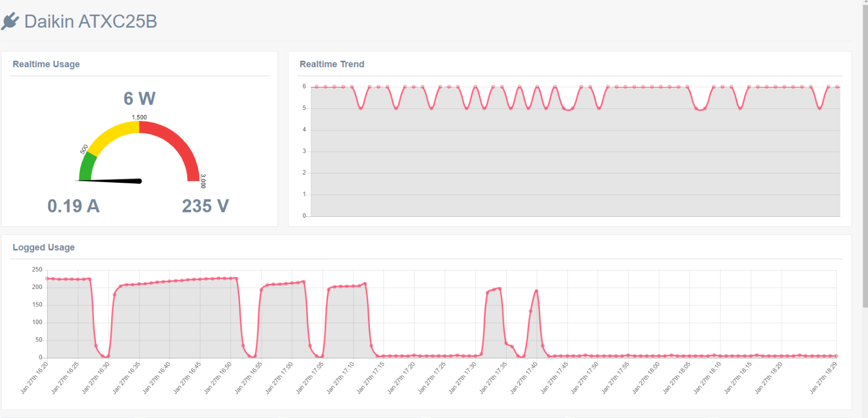This screenshot has height=418, width=868.
Task: Click the last data point on Realtime Trend chart
Action: point(838,87)
